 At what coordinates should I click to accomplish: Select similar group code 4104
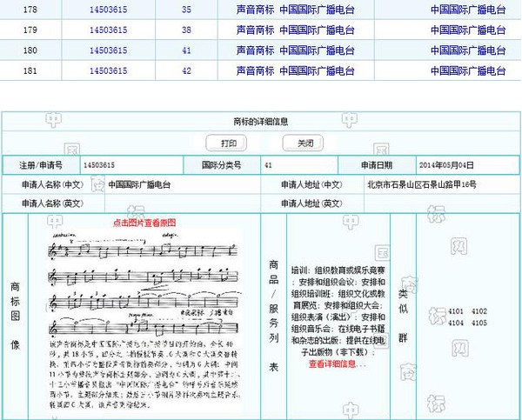(x=455, y=323)
